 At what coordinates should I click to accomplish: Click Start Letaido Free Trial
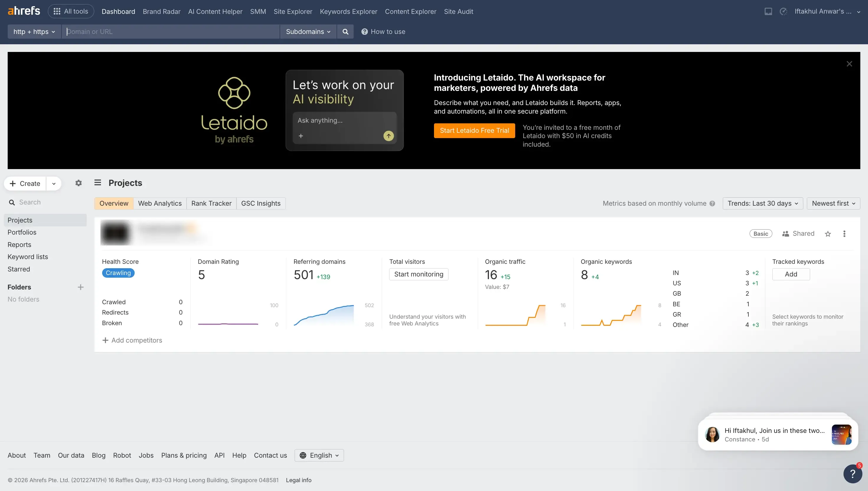click(x=474, y=130)
